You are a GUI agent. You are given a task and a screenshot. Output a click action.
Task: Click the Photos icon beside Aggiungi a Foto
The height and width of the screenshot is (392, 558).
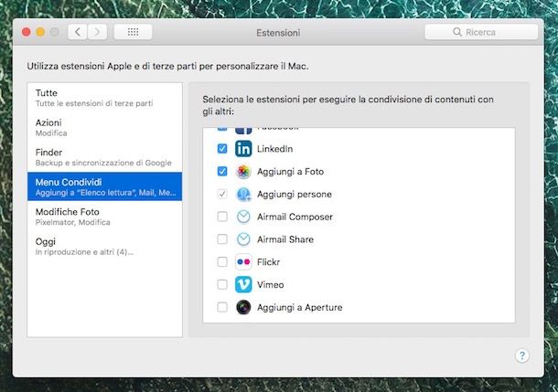pos(243,172)
